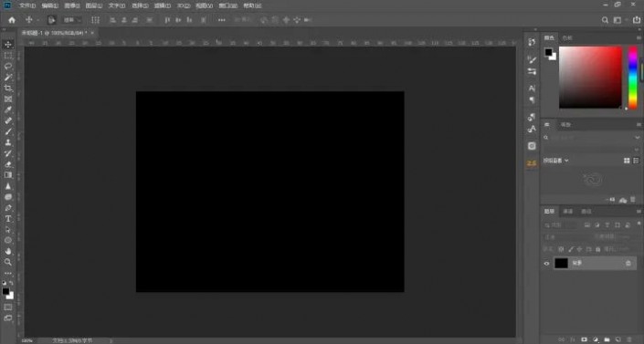644x344 pixels.
Task: Select the Brush tool
Action: pyautogui.click(x=8, y=131)
